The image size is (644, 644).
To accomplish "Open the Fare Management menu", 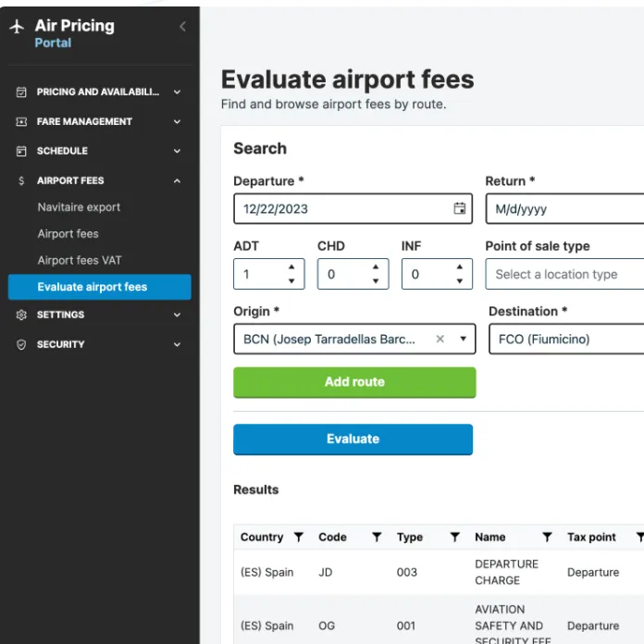I will tap(84, 121).
